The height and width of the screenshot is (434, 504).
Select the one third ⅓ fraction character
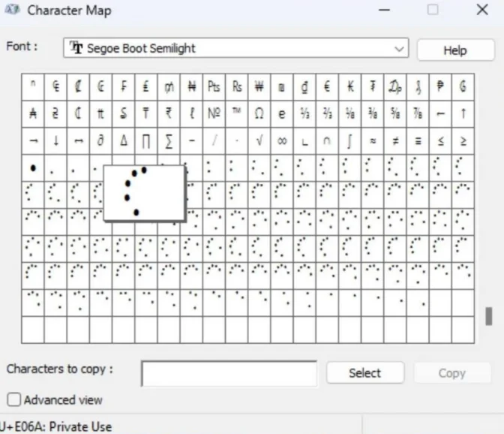pyautogui.click(x=304, y=114)
